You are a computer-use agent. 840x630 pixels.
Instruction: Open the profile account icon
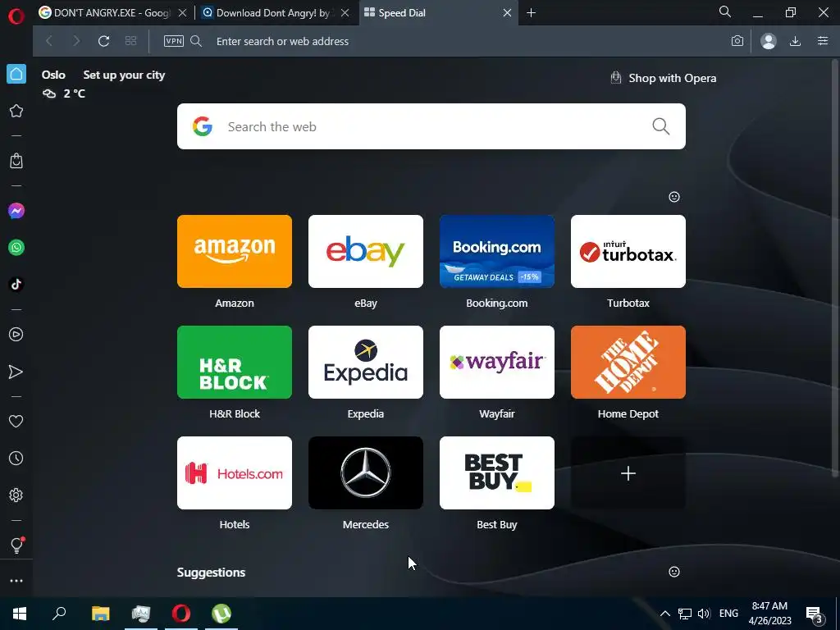[768, 41]
